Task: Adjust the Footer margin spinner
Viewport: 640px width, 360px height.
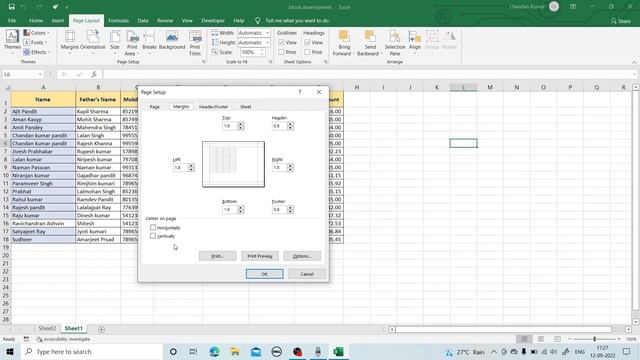Action: (x=290, y=209)
